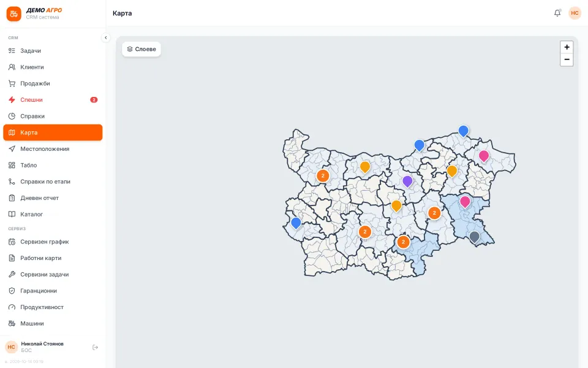The height and width of the screenshot is (368, 588).
Task: Open Сервизен график calendar item
Action: pos(53,242)
